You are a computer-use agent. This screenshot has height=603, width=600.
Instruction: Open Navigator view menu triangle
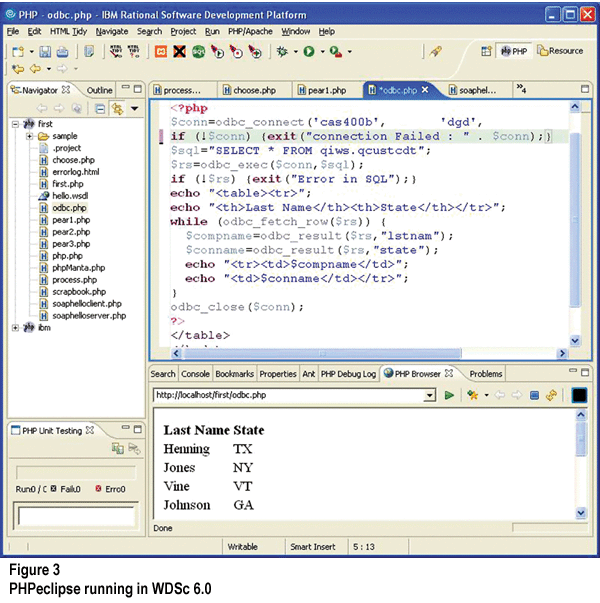[135, 109]
